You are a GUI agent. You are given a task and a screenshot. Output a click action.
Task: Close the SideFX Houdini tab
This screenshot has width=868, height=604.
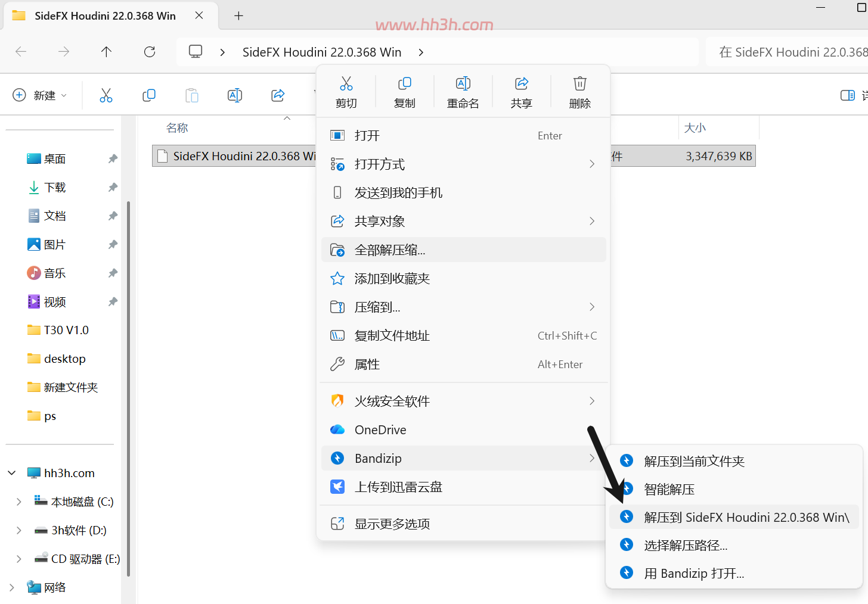199,15
